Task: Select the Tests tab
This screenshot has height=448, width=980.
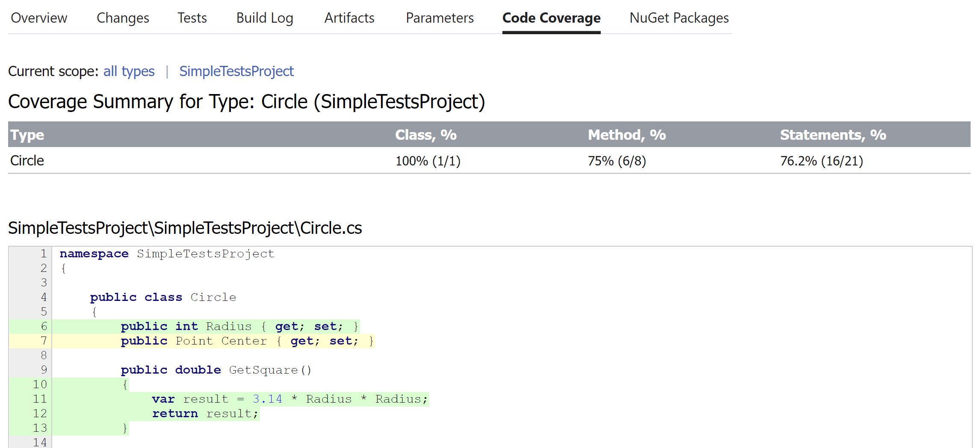Action: click(192, 18)
